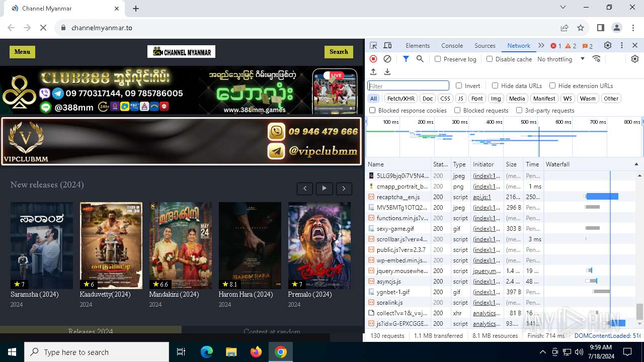Export HAR file download arrow
The image size is (644, 362).
point(387,72)
